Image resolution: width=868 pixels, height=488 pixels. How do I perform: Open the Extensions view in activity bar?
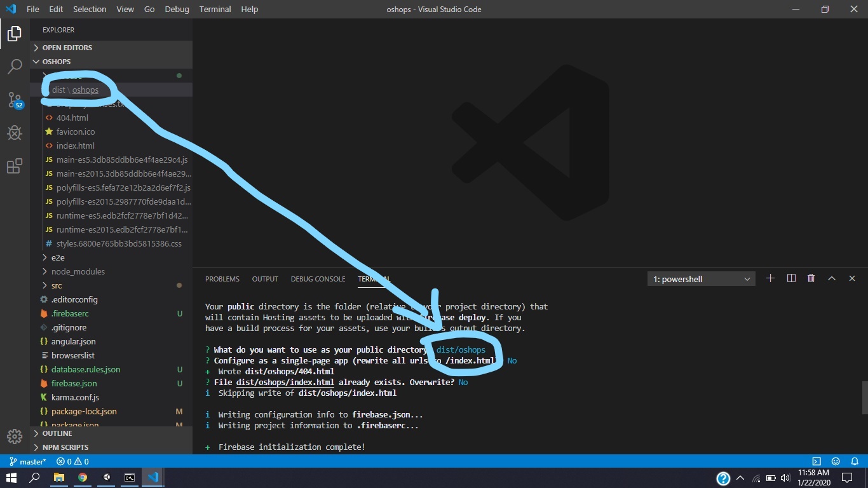click(15, 166)
